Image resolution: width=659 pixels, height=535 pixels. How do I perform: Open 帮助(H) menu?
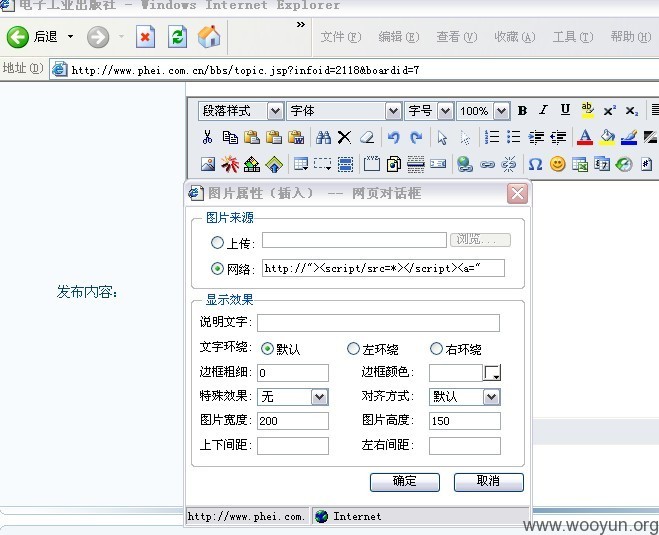(631, 37)
